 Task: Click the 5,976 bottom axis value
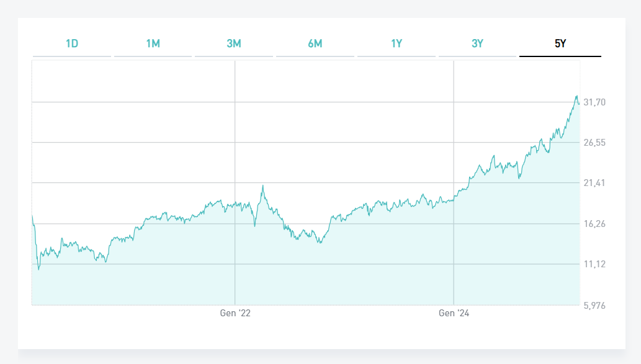594,305
